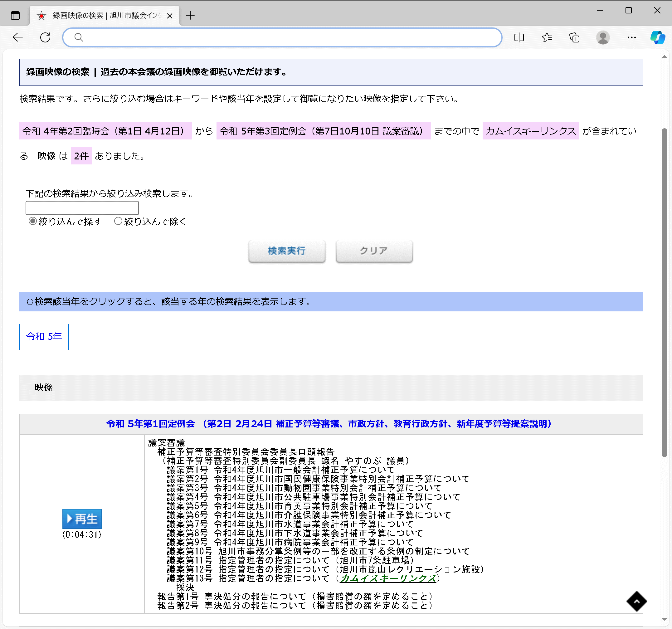Click the 2件 result count label

click(81, 156)
